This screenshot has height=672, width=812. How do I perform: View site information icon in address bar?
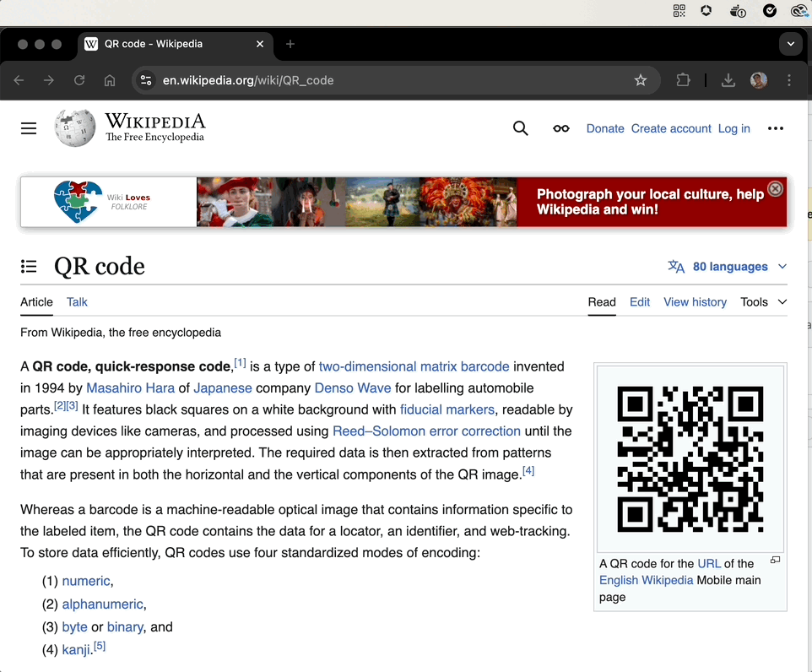tap(146, 80)
